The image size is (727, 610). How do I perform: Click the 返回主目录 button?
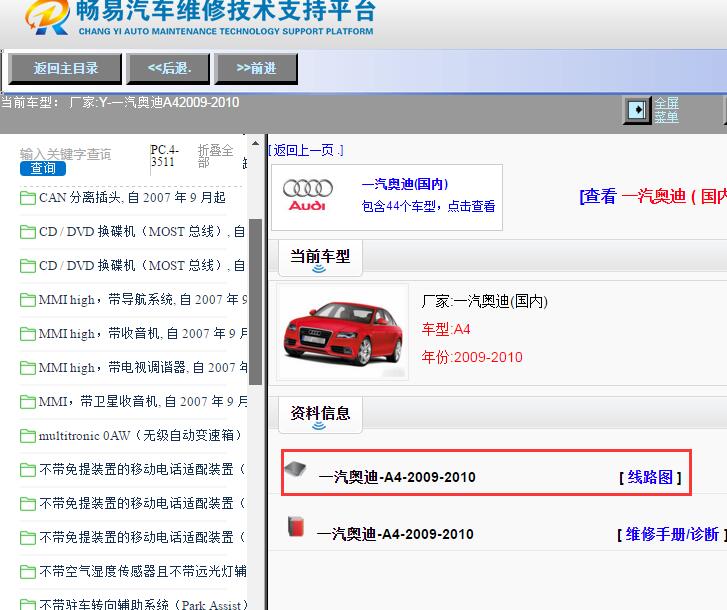[65, 69]
